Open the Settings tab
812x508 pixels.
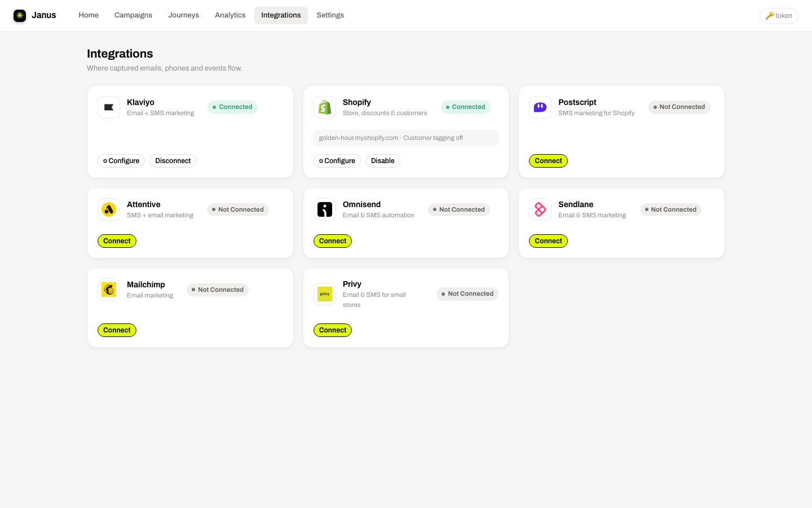point(330,15)
